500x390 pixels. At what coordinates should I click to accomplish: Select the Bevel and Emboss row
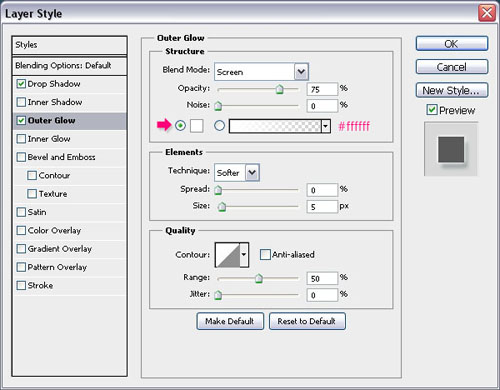click(69, 157)
